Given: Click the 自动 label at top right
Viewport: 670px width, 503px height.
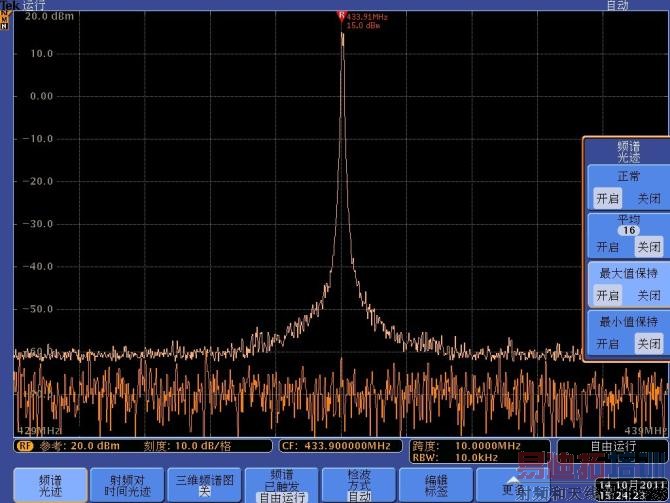Looking at the screenshot, I should tap(617, 5).
